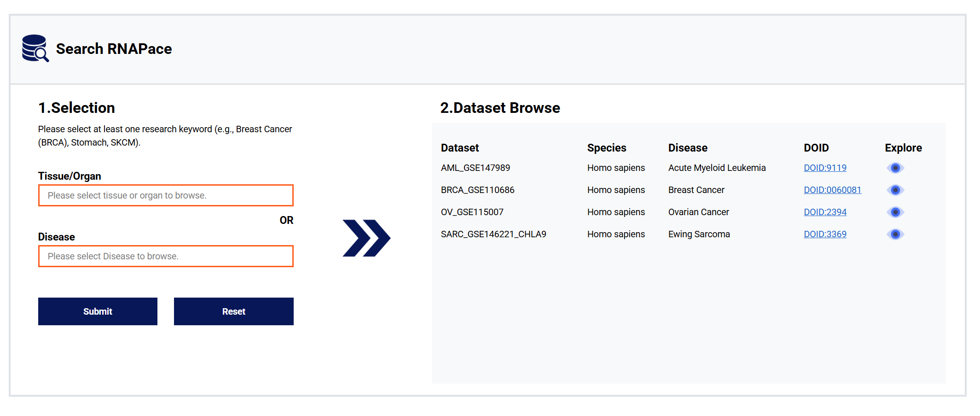Image resolution: width=980 pixels, height=416 pixels.
Task: Open the DOID:0060081 link
Action: point(832,190)
